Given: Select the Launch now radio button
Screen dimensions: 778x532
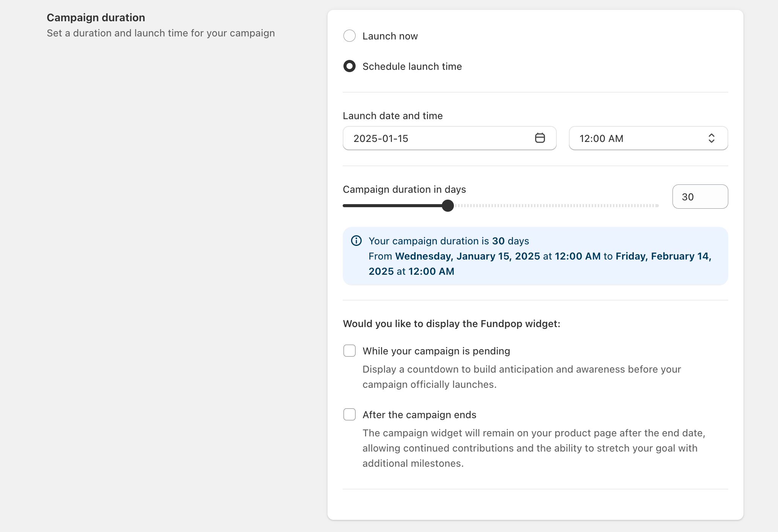Looking at the screenshot, I should point(349,36).
